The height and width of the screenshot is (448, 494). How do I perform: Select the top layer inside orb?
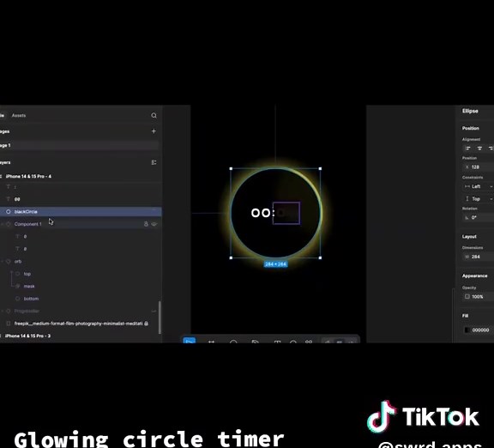coord(27,274)
